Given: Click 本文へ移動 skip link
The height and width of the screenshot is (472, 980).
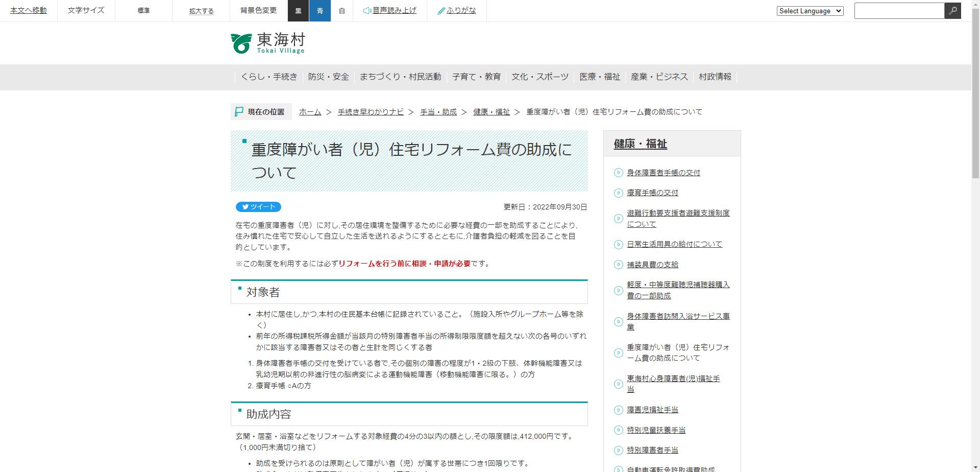Looking at the screenshot, I should 29,10.
